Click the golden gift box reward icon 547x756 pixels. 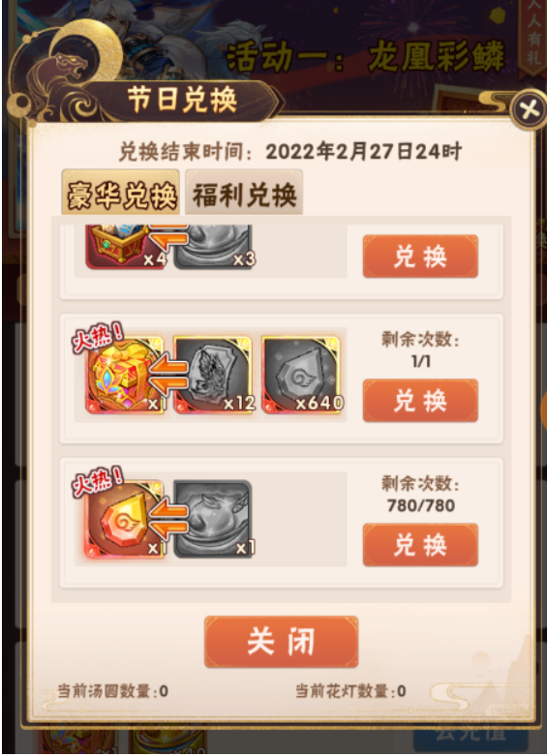click(x=126, y=377)
